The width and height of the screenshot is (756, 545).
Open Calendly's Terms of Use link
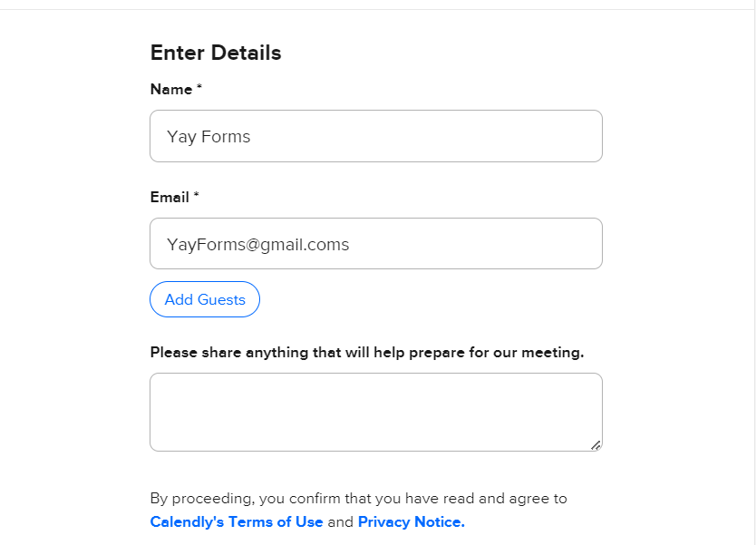237,521
